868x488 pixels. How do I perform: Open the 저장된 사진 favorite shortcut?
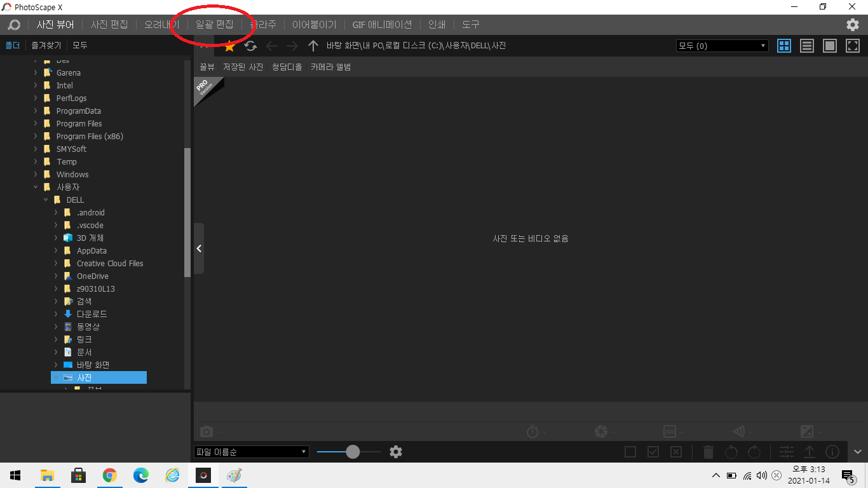pyautogui.click(x=243, y=67)
